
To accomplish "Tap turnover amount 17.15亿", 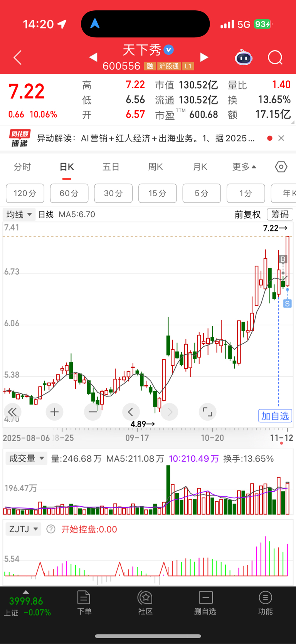I will [273, 115].
